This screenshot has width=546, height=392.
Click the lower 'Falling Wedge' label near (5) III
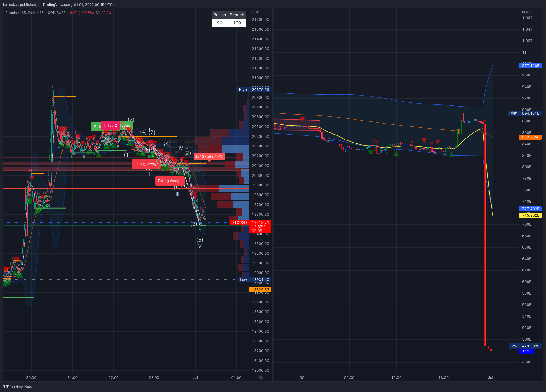170,181
